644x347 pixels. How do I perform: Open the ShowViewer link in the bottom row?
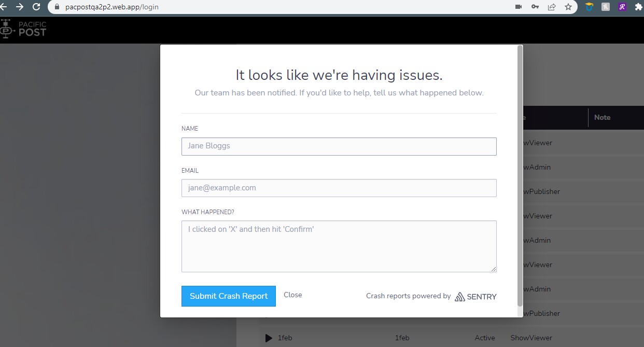pyautogui.click(x=531, y=338)
